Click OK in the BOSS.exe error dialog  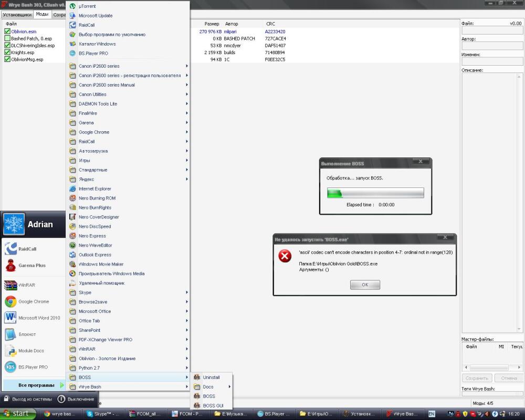(x=365, y=285)
